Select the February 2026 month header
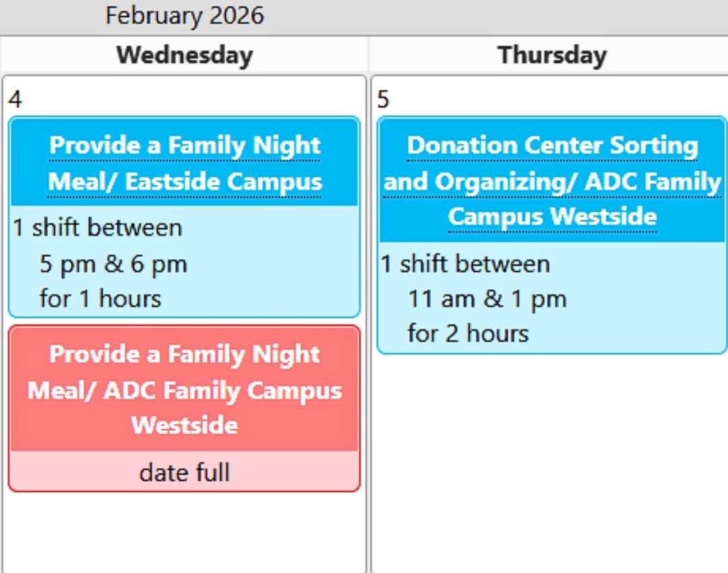The width and height of the screenshot is (728, 573). point(185,16)
